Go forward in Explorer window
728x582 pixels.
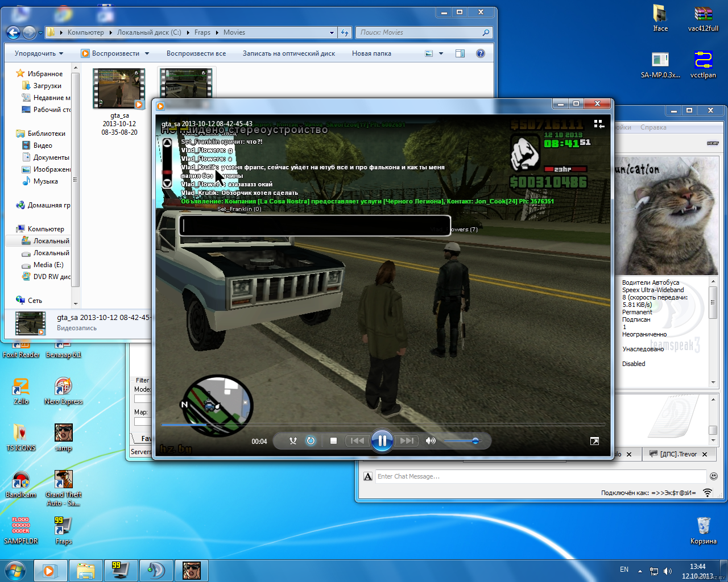click(29, 32)
